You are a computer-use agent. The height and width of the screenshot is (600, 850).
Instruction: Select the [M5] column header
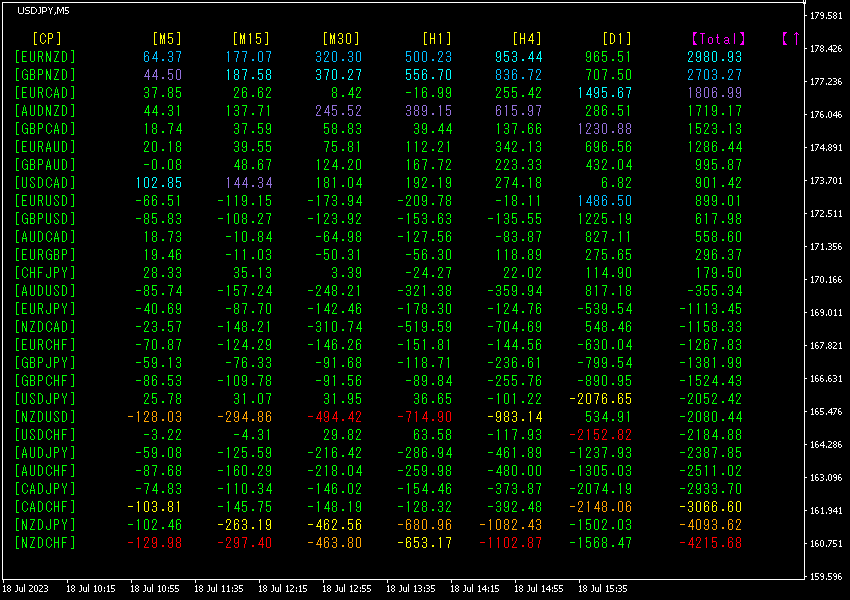(x=167, y=38)
